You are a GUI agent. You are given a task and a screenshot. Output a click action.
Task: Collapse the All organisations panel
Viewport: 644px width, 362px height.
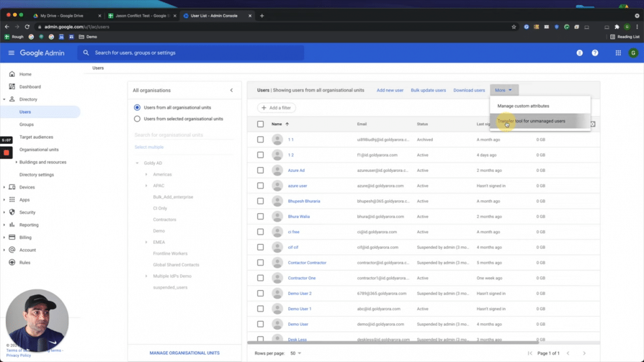coord(231,91)
